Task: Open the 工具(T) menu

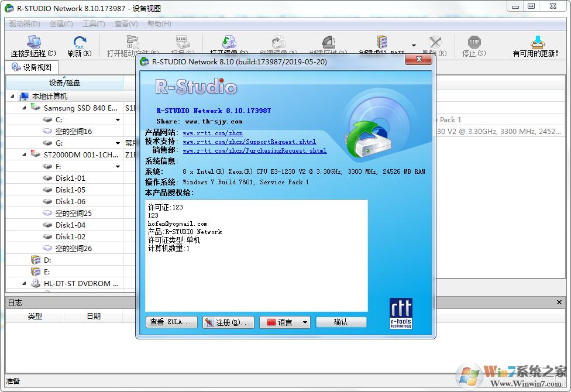Action: click(x=92, y=23)
